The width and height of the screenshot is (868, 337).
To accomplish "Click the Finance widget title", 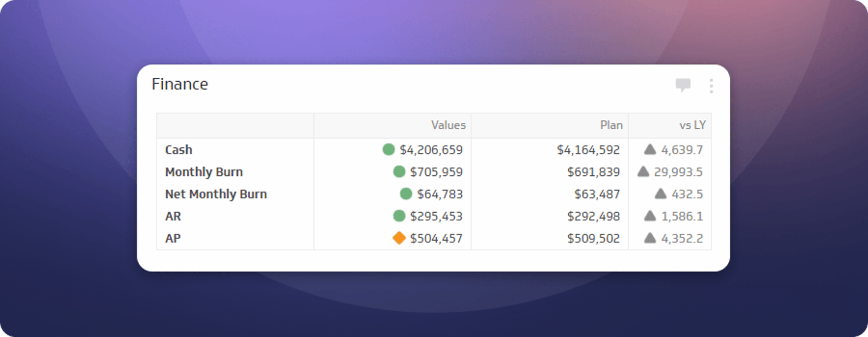I will 179,84.
